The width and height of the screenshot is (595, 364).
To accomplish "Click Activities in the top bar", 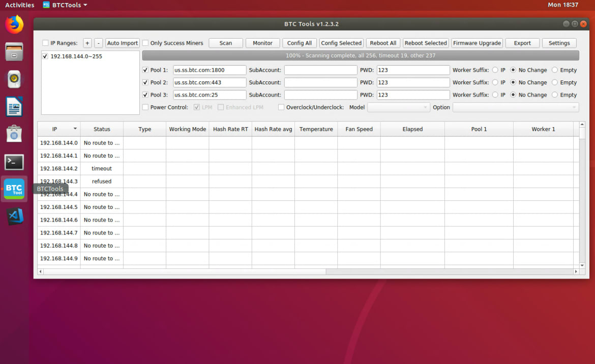I will coord(19,5).
